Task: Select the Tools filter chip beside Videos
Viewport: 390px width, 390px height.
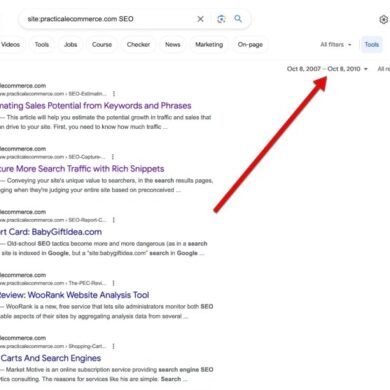Action: coord(42,44)
